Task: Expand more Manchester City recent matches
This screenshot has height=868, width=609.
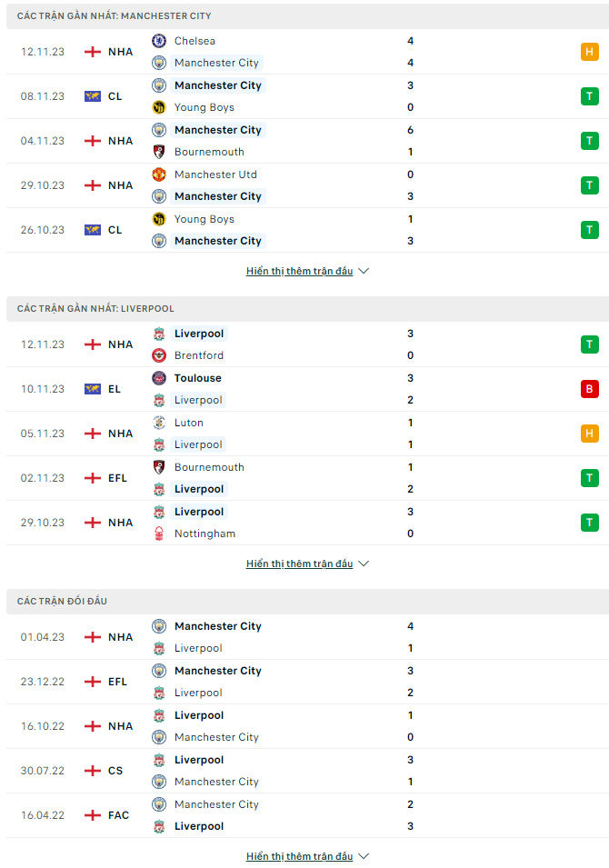Action: [x=307, y=271]
